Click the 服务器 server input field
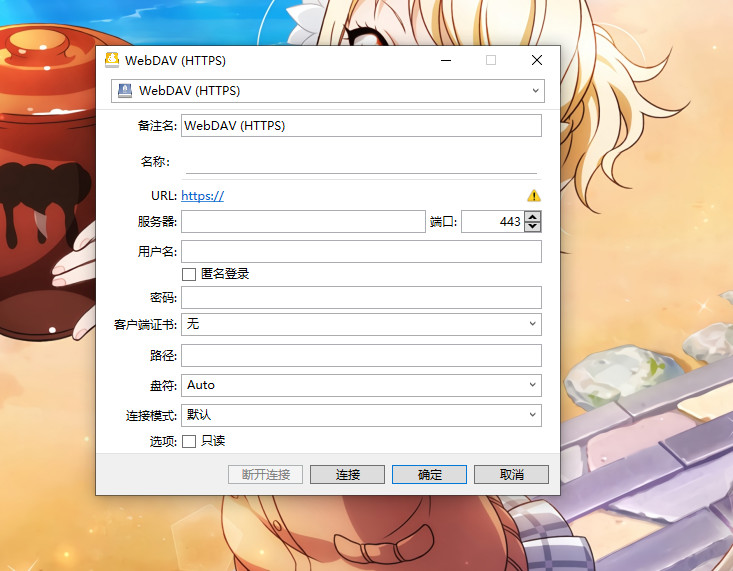The width and height of the screenshot is (733, 571). pos(303,221)
